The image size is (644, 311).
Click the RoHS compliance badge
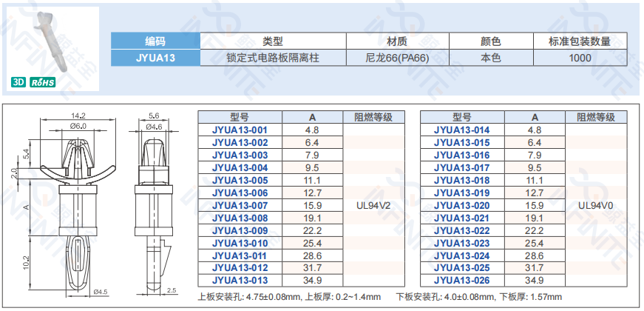pyautogui.click(x=41, y=83)
